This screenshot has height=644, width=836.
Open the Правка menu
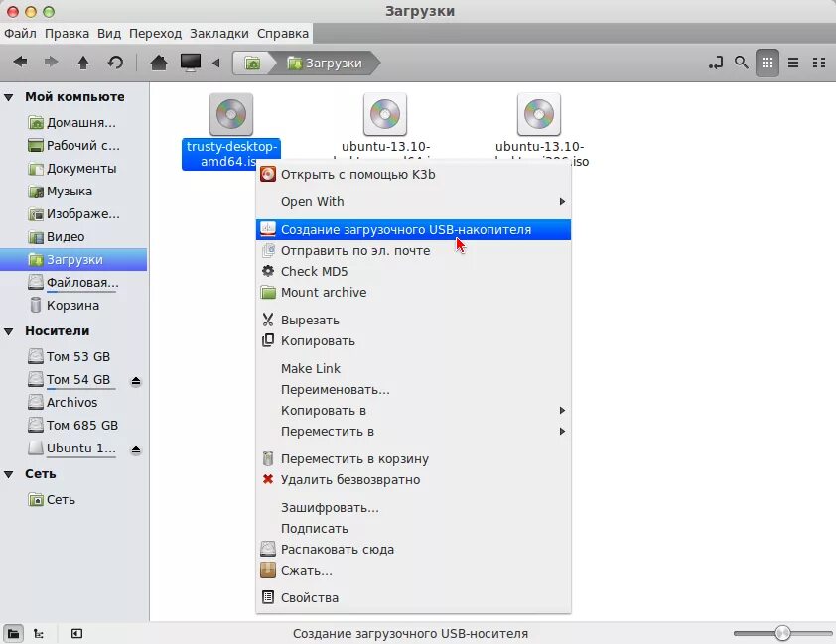(67, 33)
